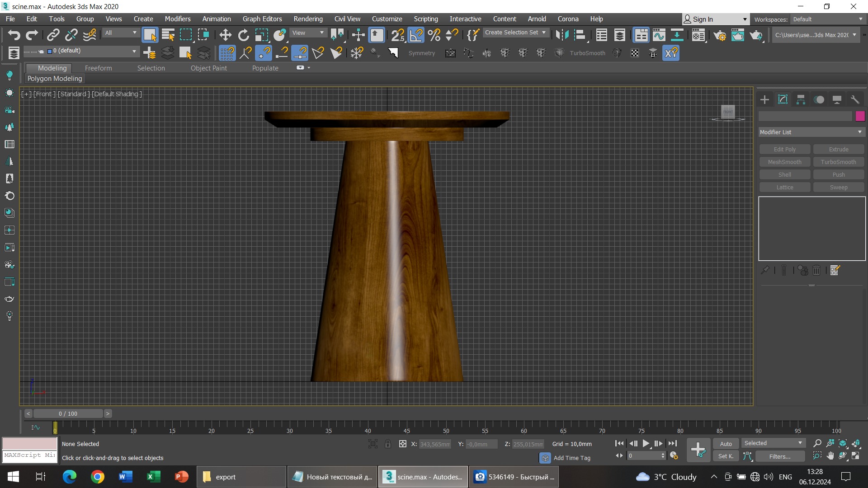Click the TurboSmooth modifier button

tap(838, 162)
